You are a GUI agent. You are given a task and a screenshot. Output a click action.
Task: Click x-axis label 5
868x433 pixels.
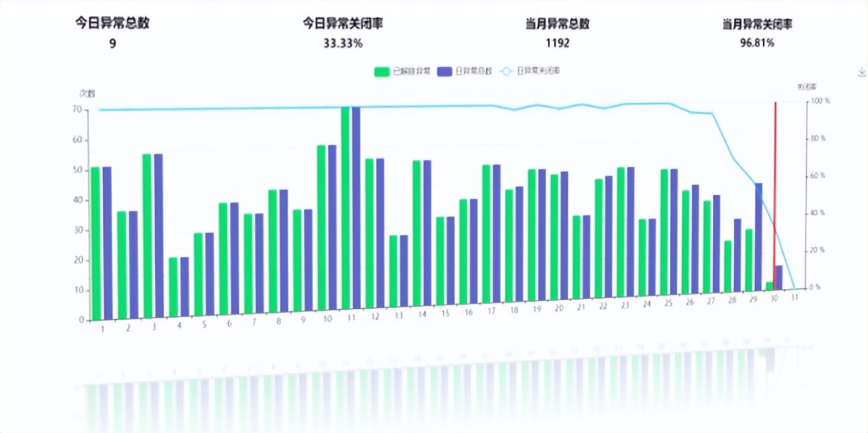click(x=203, y=325)
